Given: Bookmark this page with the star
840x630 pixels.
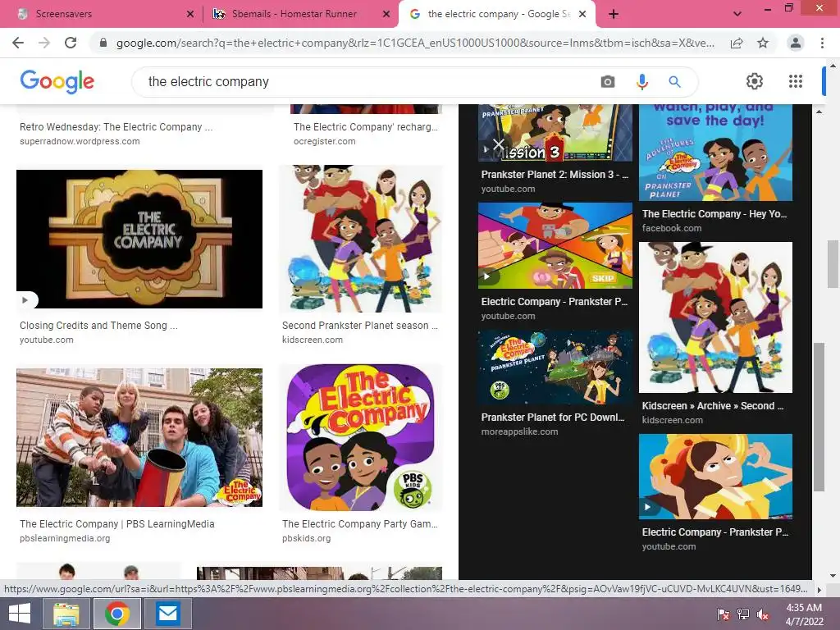Looking at the screenshot, I should 763,43.
